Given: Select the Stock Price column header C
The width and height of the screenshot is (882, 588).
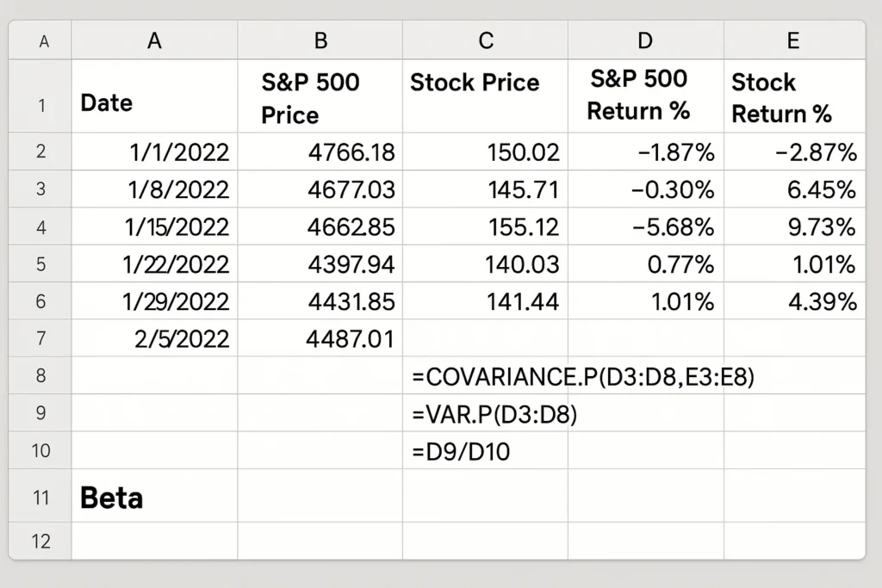Looking at the screenshot, I should coord(485,40).
